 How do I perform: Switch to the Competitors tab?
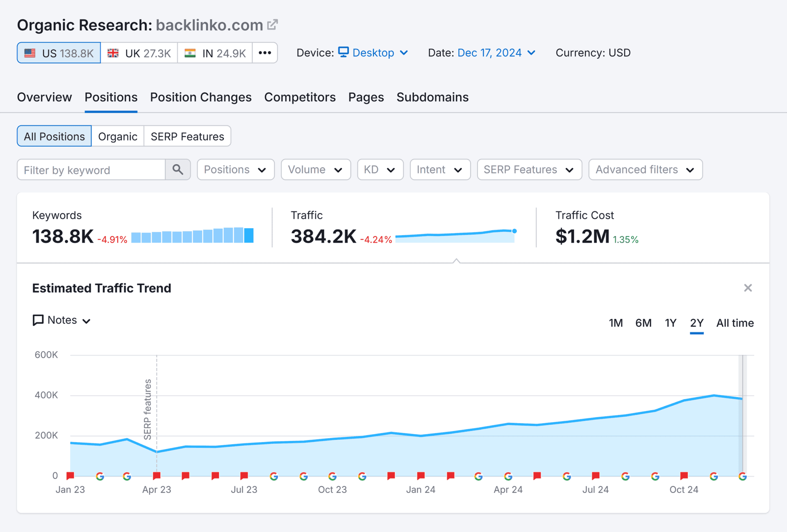[x=300, y=97]
